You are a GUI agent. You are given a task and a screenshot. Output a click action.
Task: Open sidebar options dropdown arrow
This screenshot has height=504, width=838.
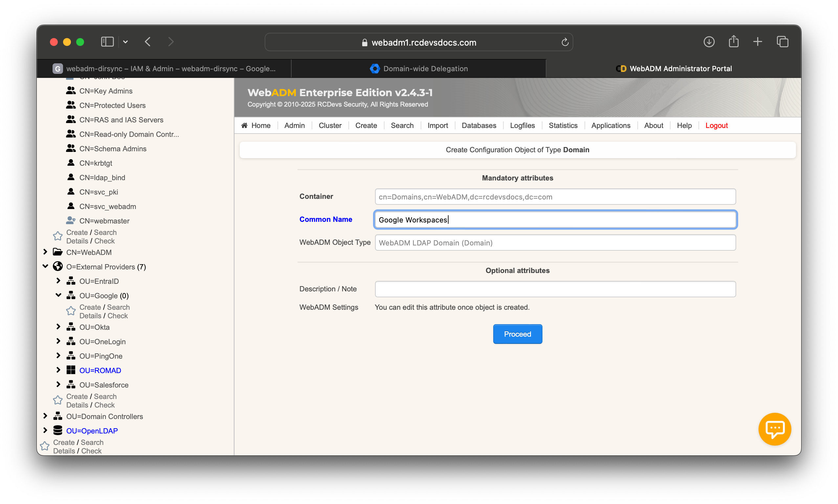[x=125, y=42]
